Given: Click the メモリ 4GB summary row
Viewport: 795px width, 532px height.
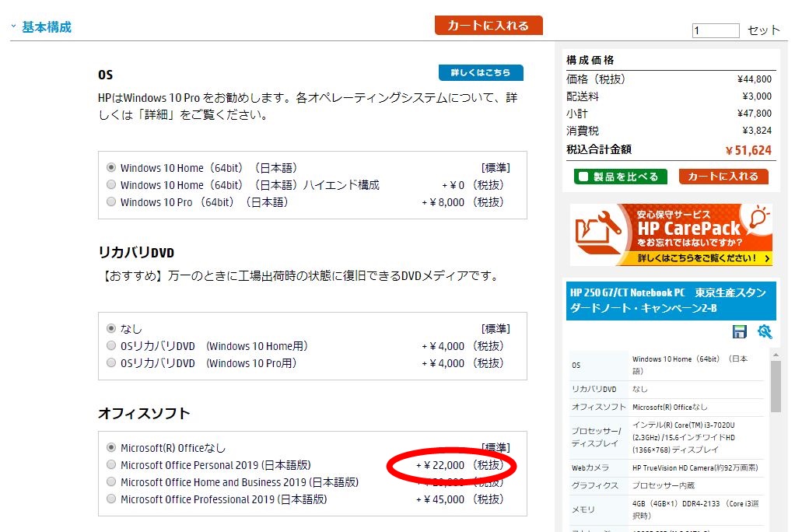Looking at the screenshot, I should coord(667,509).
